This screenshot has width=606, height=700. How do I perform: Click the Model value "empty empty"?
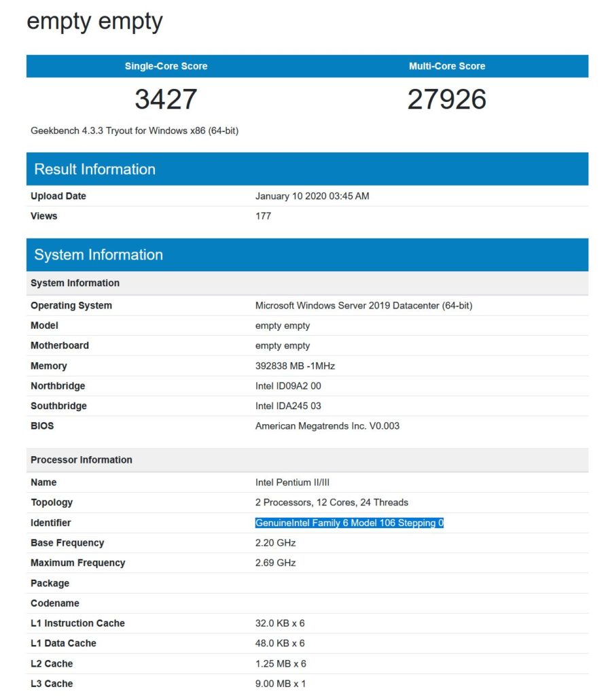283,326
